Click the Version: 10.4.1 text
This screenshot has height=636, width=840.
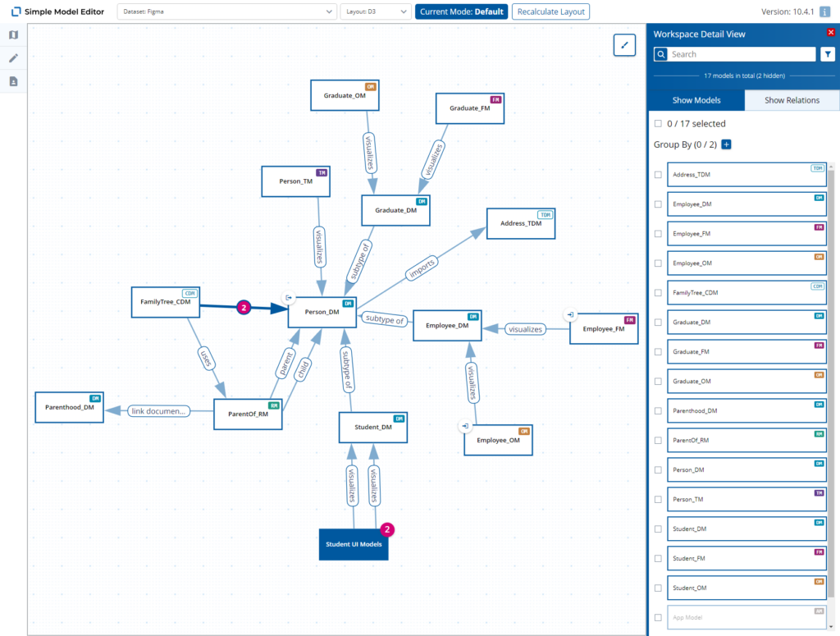(x=787, y=11)
